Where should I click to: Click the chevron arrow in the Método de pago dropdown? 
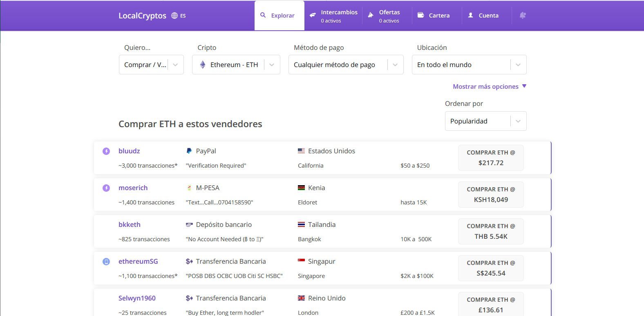click(395, 65)
